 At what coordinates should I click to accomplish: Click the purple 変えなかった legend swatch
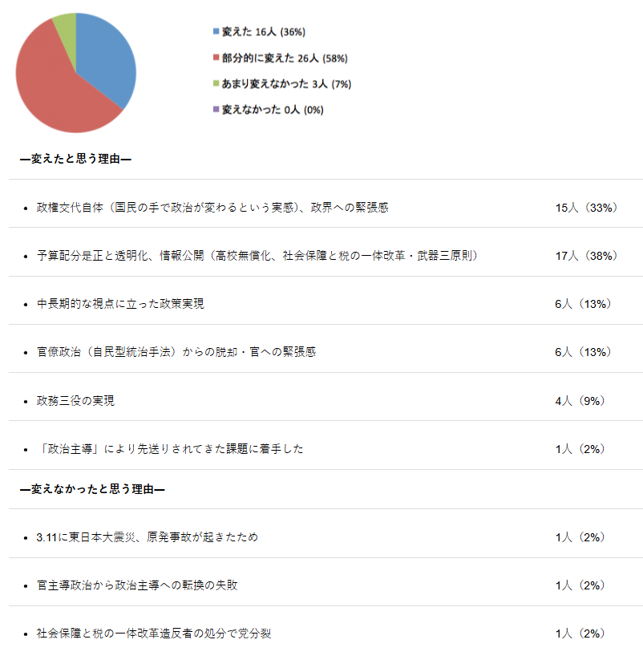coord(216,110)
